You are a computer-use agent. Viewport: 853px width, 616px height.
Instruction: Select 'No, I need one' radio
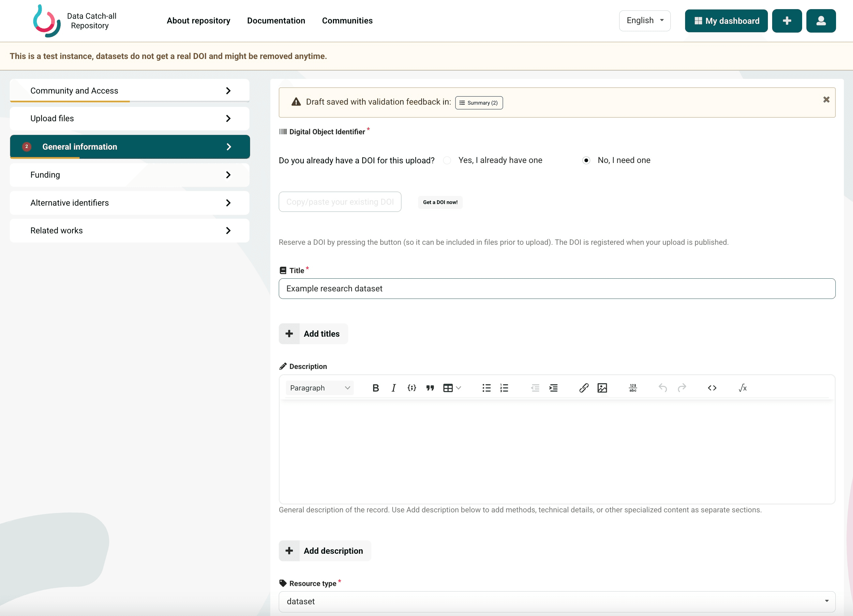[x=586, y=160]
